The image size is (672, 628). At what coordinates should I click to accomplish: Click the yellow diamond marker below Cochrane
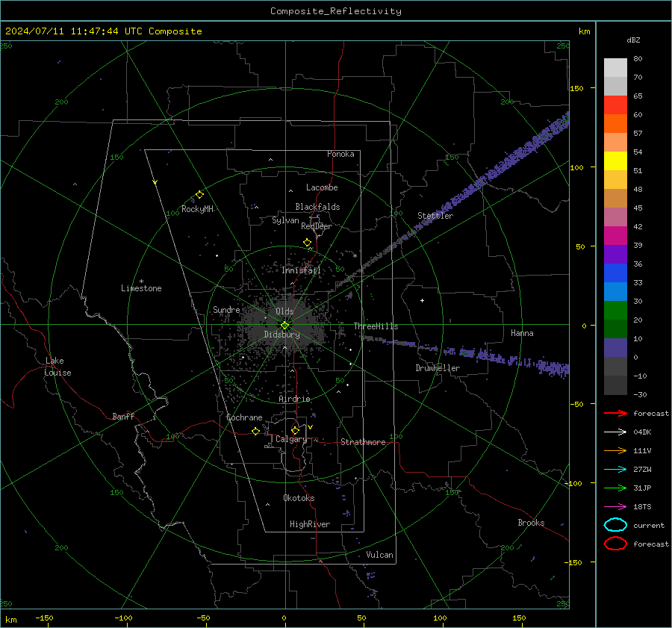coord(255,431)
